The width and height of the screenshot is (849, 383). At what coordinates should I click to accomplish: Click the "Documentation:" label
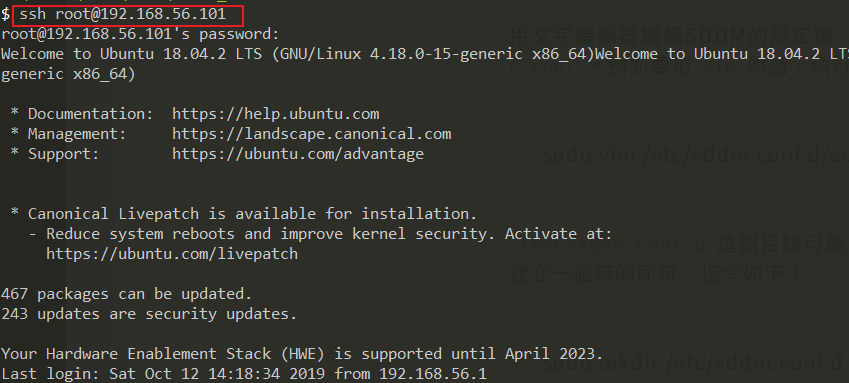91,114
